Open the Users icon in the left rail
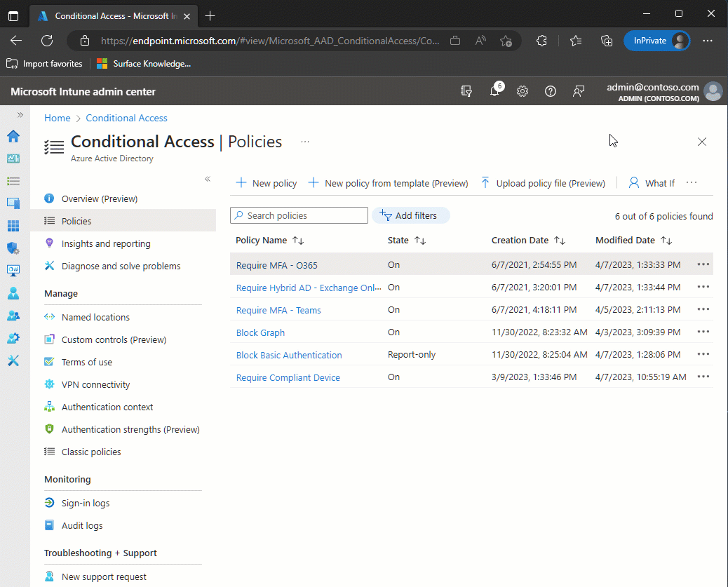The width and height of the screenshot is (728, 587). pyautogui.click(x=13, y=293)
